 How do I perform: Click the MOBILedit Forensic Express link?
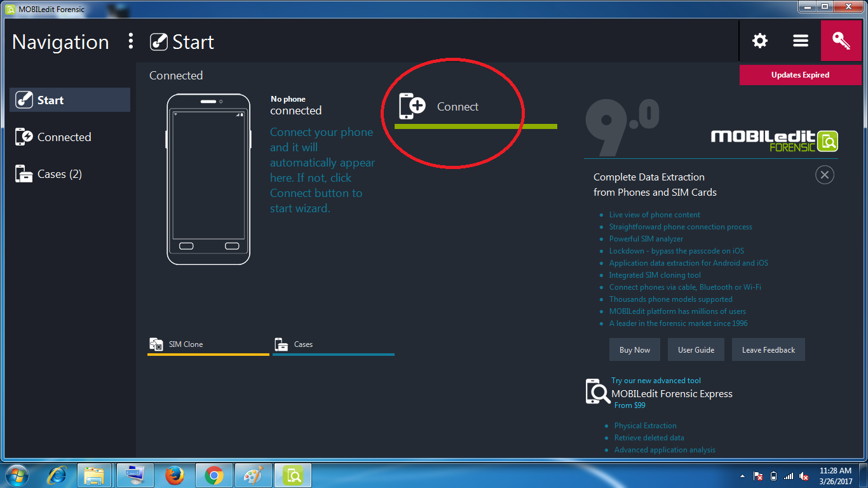[x=672, y=394]
